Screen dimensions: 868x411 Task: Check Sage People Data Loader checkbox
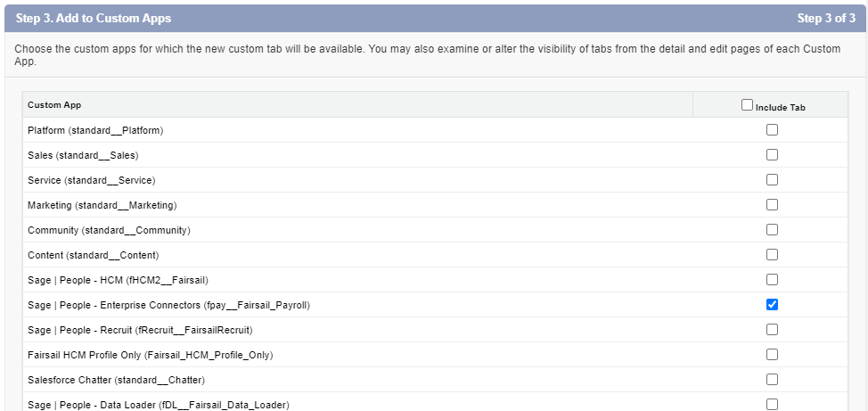click(772, 404)
